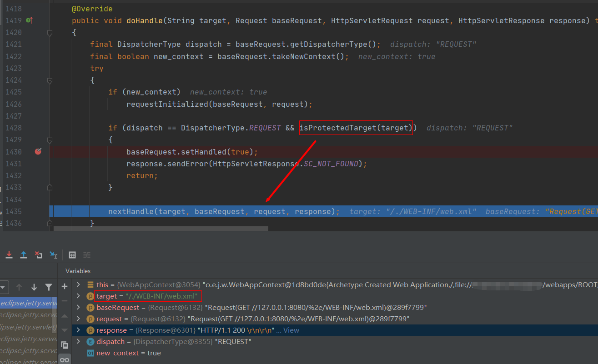Select the Variables tab

78,271
